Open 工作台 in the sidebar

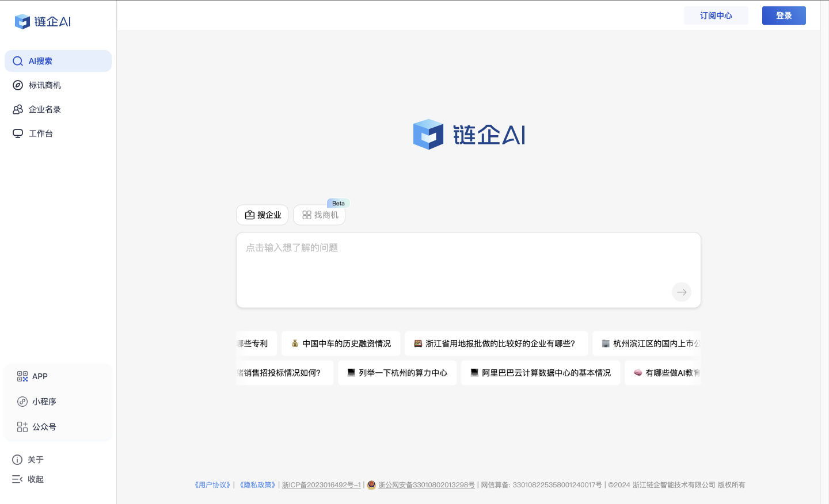coord(58,133)
